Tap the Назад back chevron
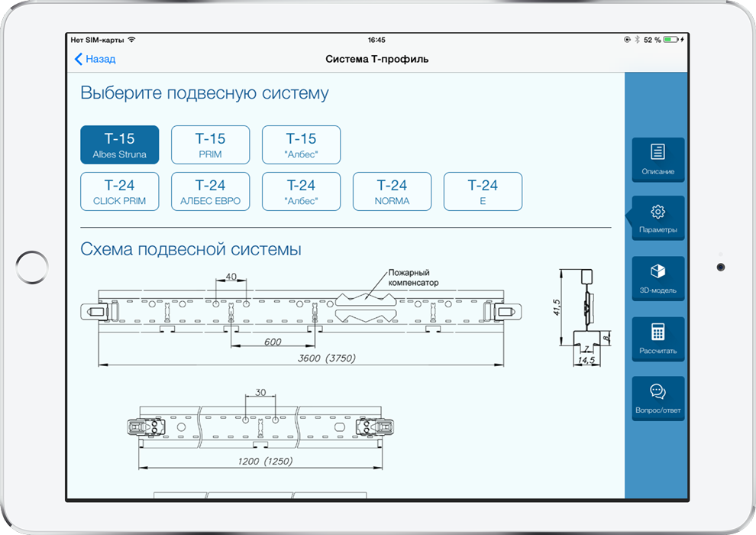756x535 pixels. 79,59
